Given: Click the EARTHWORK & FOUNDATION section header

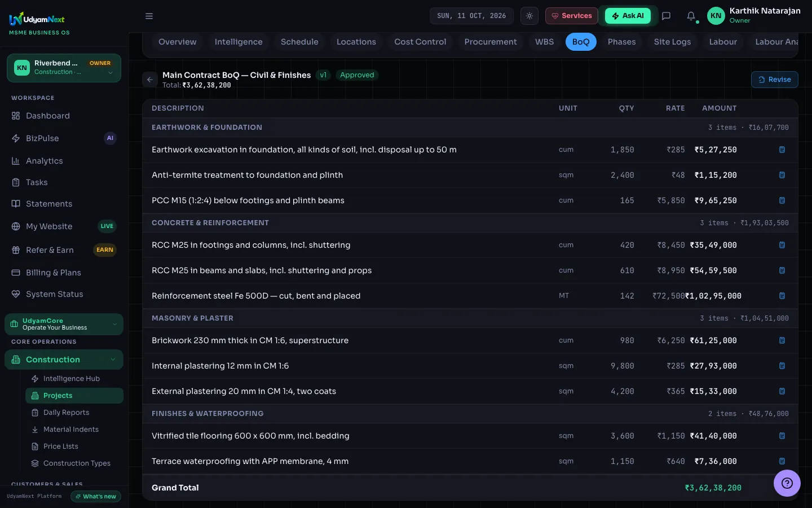Looking at the screenshot, I should click(470, 128).
